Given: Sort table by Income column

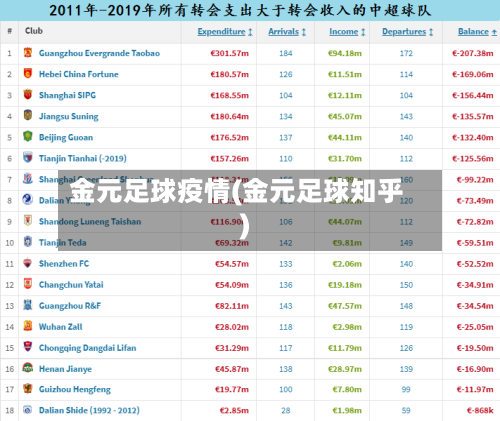Looking at the screenshot, I should pyautogui.click(x=347, y=32).
